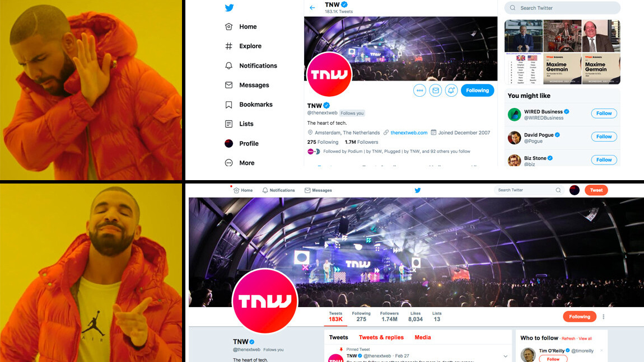This screenshot has width=644, height=362.
Task: Select the Media tab
Action: pyautogui.click(x=423, y=337)
